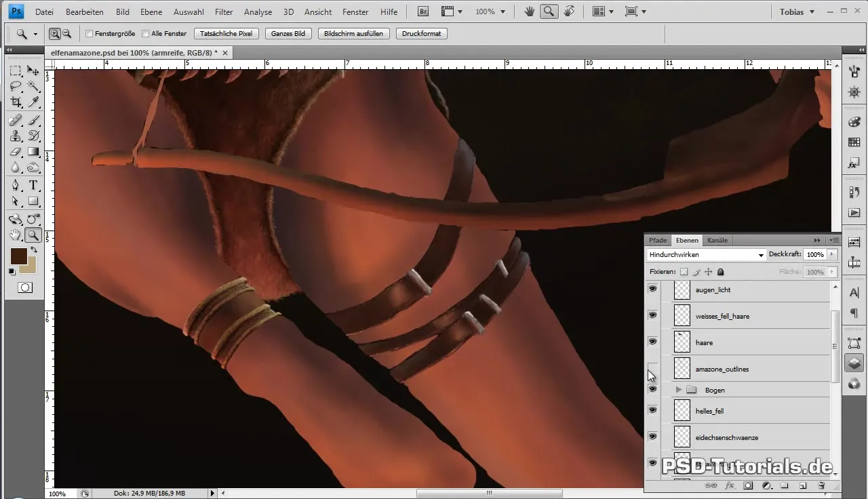Viewport: 868px width, 499px height.
Task: Open the Fenster menu
Action: (x=355, y=12)
